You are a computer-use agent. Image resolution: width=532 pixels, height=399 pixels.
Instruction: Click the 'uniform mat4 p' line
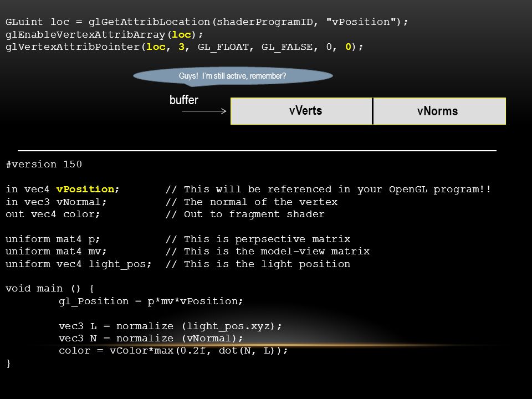click(53, 239)
